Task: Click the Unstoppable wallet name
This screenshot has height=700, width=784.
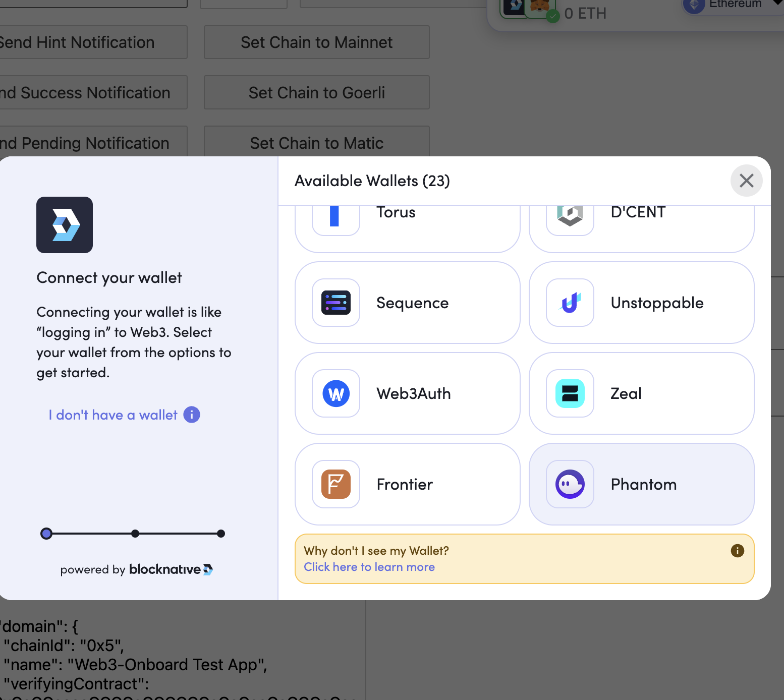Action: 657,303
